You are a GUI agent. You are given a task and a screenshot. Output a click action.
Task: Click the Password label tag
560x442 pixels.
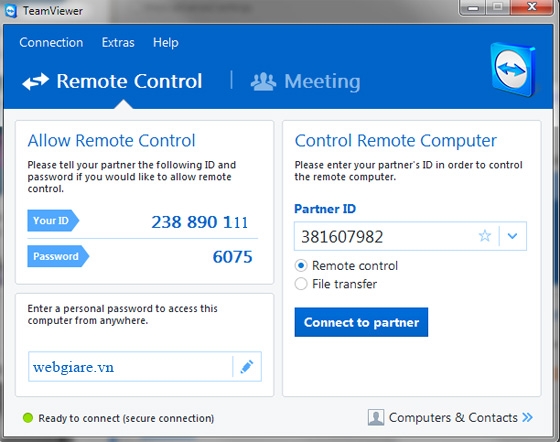(x=58, y=256)
